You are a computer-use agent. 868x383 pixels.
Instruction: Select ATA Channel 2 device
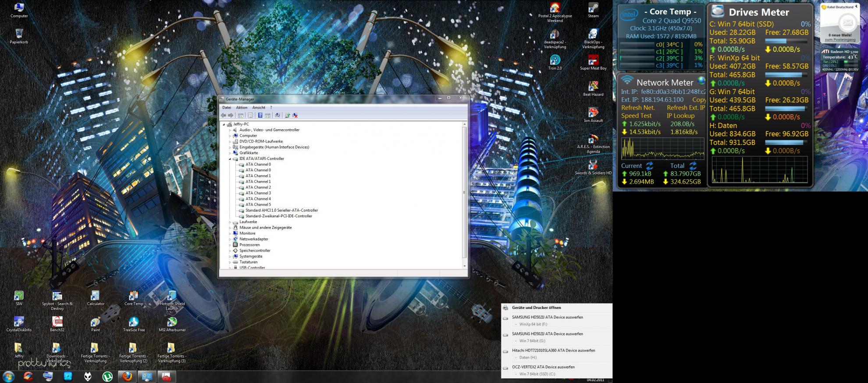click(258, 187)
